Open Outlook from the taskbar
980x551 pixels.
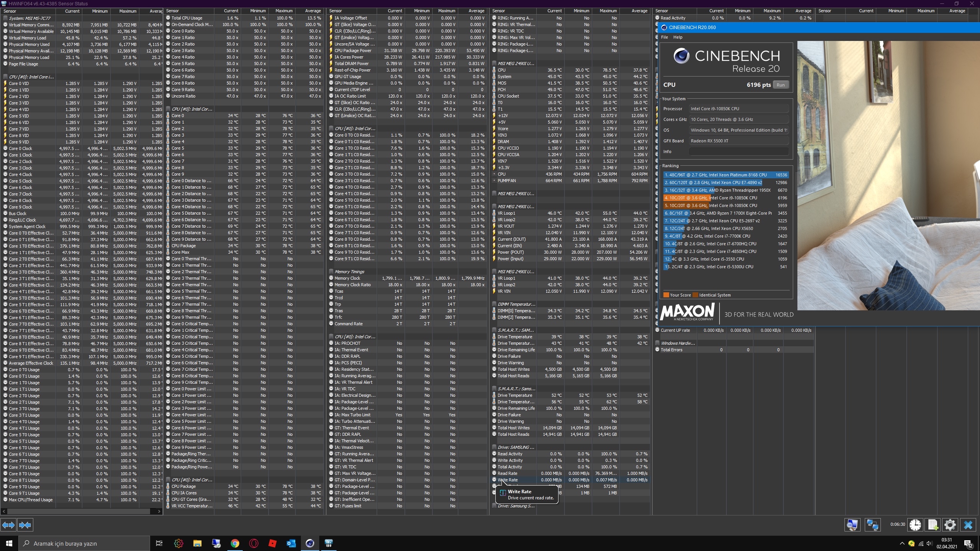[x=291, y=543]
